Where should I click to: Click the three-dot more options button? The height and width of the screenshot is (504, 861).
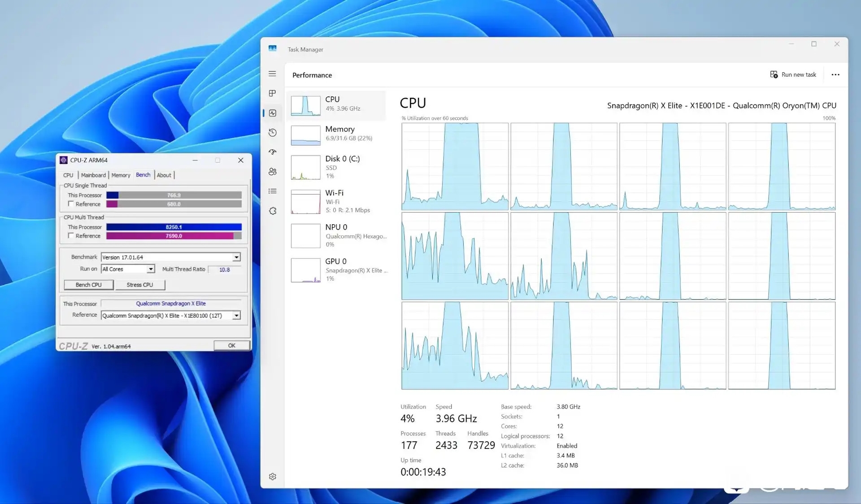click(x=835, y=75)
